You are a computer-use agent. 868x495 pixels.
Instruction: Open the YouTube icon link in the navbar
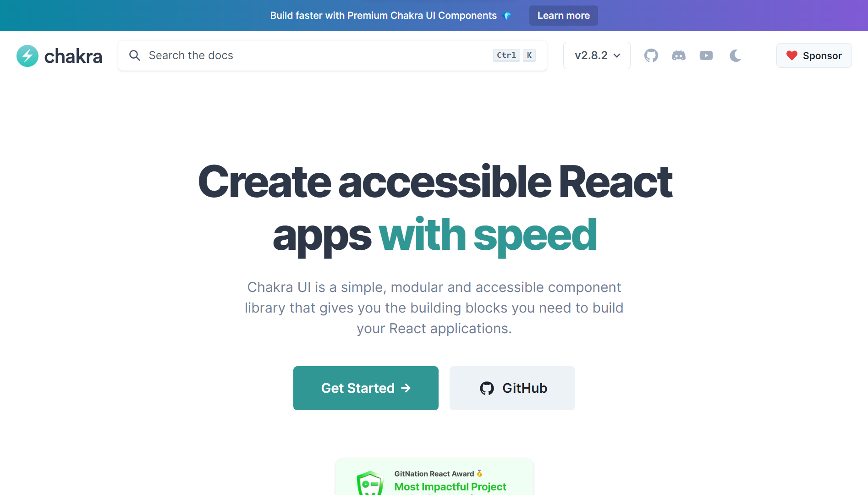click(706, 55)
